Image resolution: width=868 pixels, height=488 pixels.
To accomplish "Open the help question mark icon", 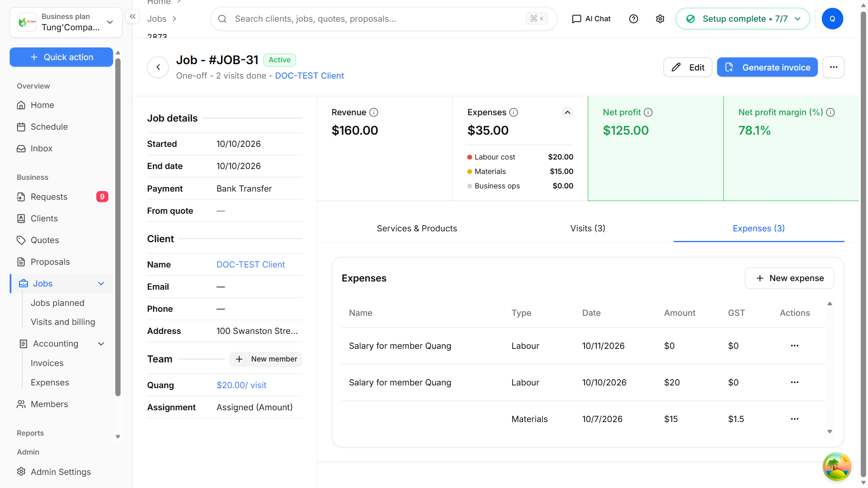I will 633,19.
